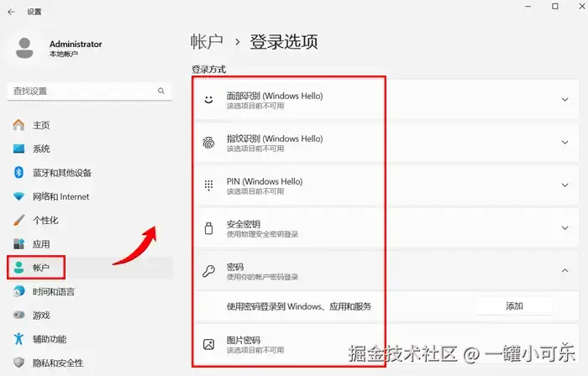Click the search magnifier icon
588x376 pixels.
(161, 91)
